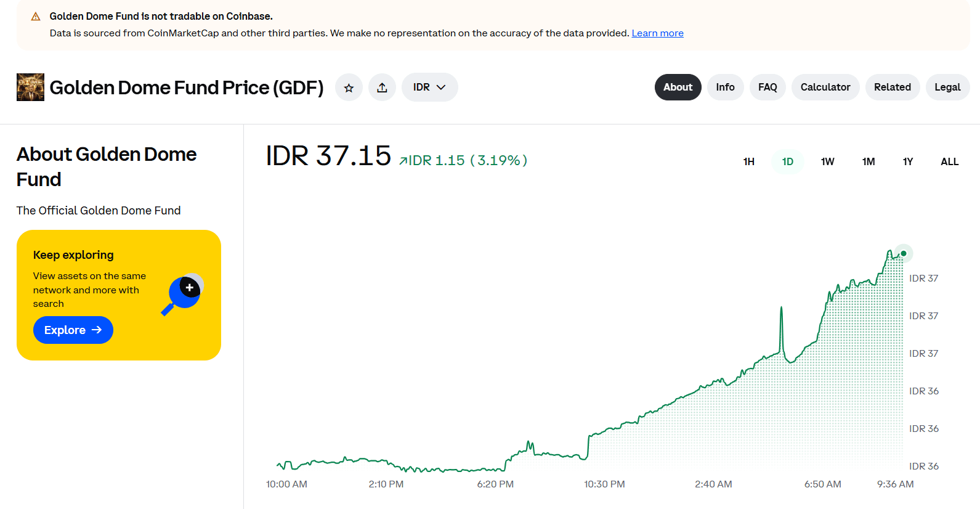This screenshot has height=509, width=980.
Task: Click the 2:10 PM axis label
Action: pos(386,484)
